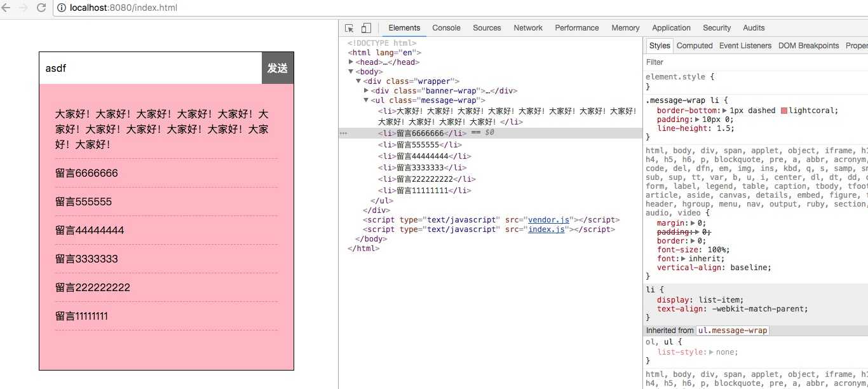
Task: Collapse the body node triangle
Action: tap(351, 72)
